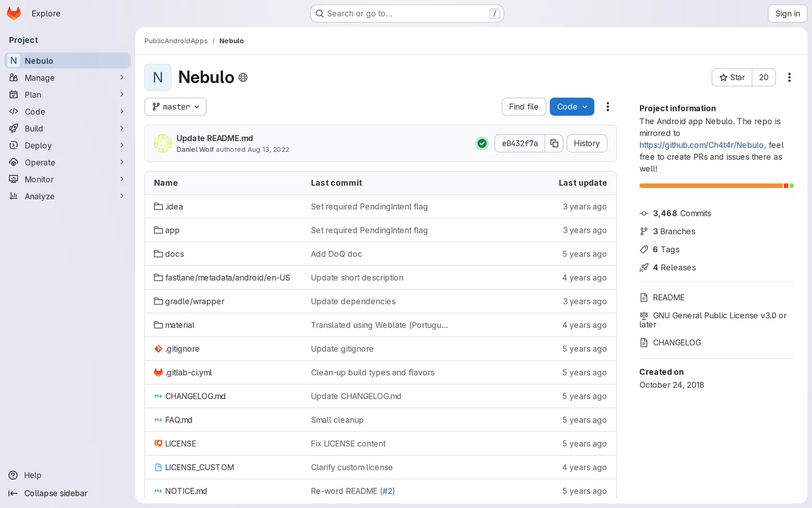Open the NOTICE.md file
812x508 pixels.
coord(186,491)
